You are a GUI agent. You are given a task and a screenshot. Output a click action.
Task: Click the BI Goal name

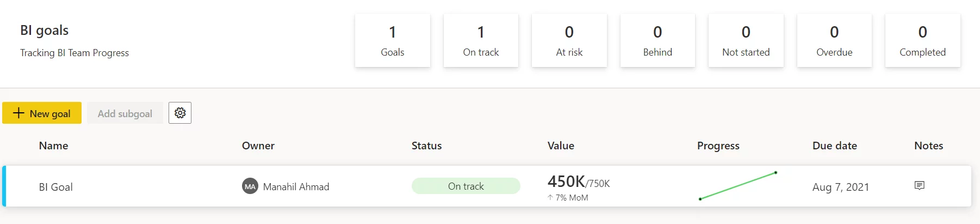pos(55,187)
